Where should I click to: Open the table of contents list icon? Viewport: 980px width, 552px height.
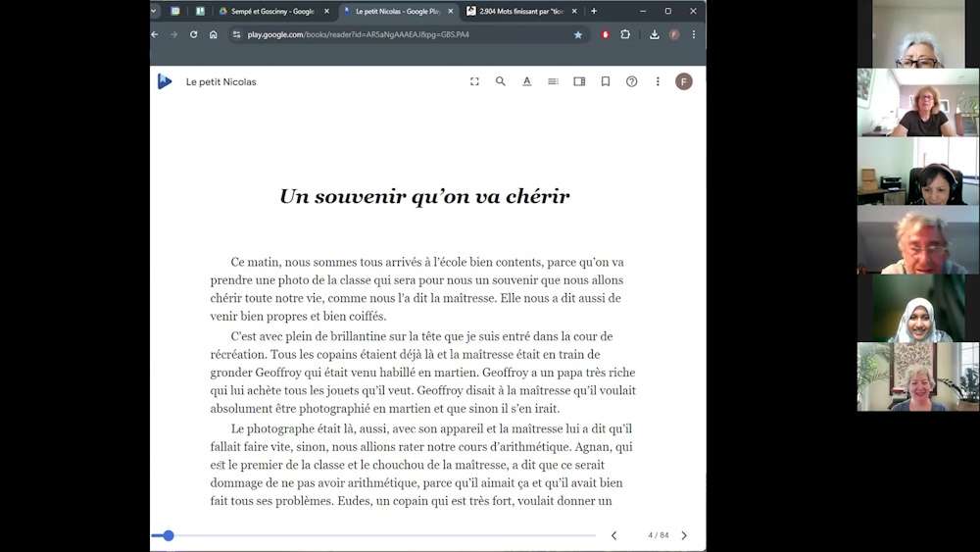[553, 81]
